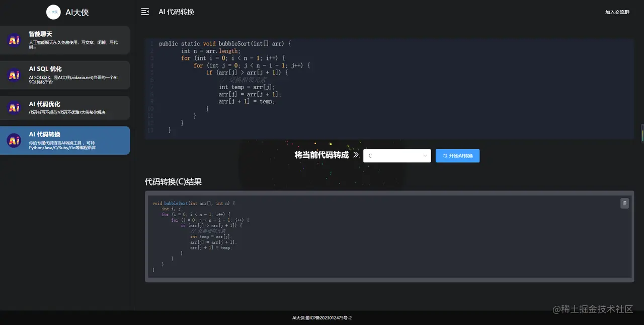The image size is (644, 325).
Task: Click the ICP备案 footer link
Action: 322,318
